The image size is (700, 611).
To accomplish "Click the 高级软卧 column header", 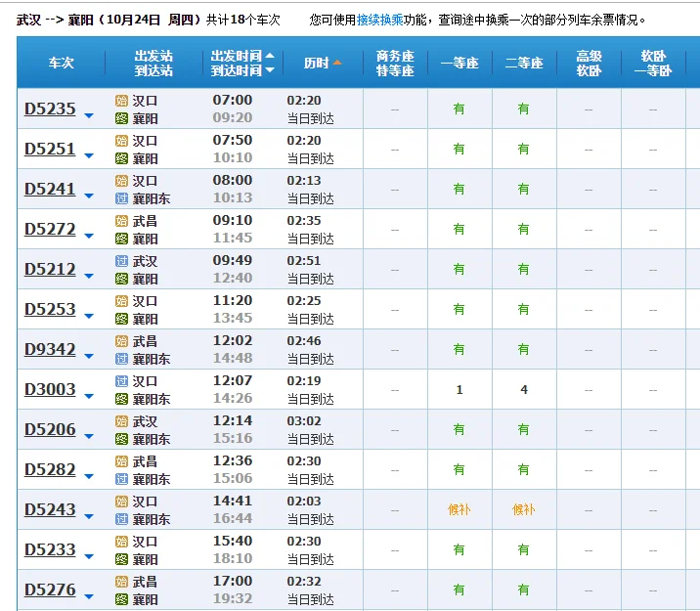I will [589, 63].
